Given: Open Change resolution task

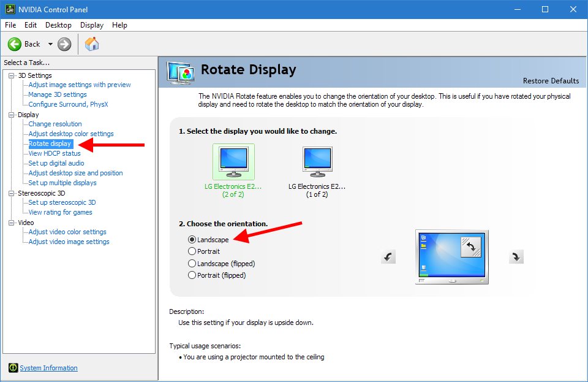Looking at the screenshot, I should coord(55,124).
